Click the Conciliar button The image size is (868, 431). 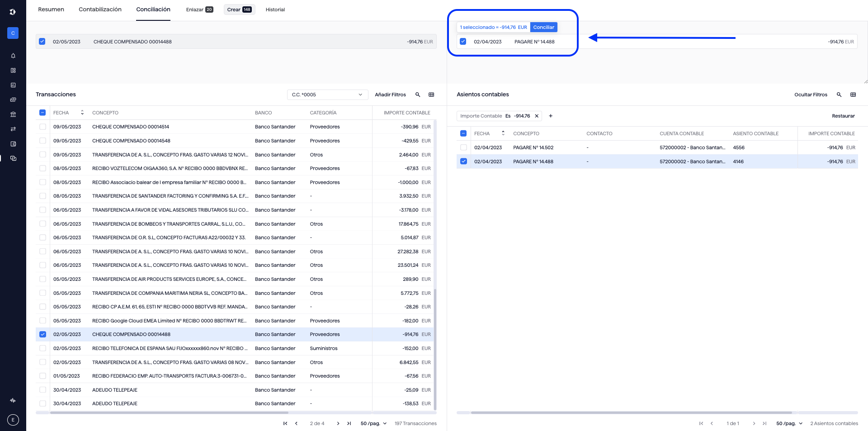[543, 27]
